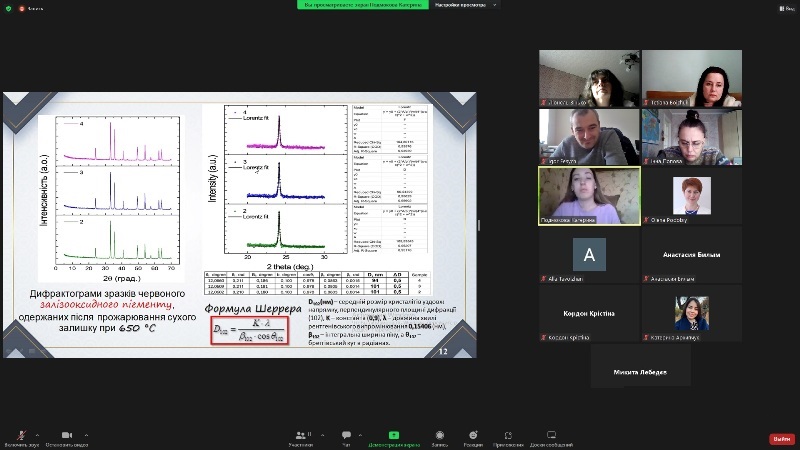This screenshot has height=450, width=800.
Task: Click muted mic icon on Кордон Крістіна tile
Action: pos(544,337)
